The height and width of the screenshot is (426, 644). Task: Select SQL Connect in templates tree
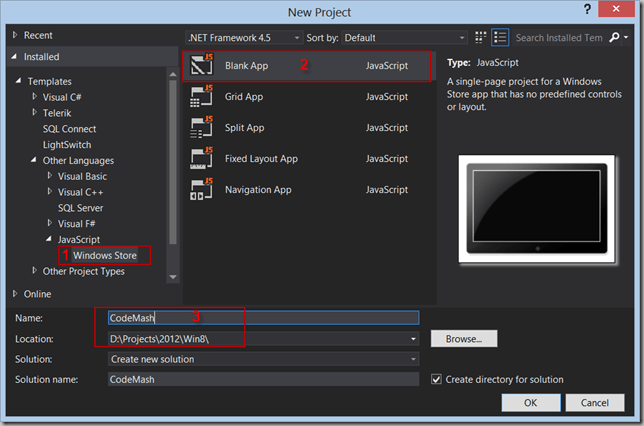(x=69, y=129)
